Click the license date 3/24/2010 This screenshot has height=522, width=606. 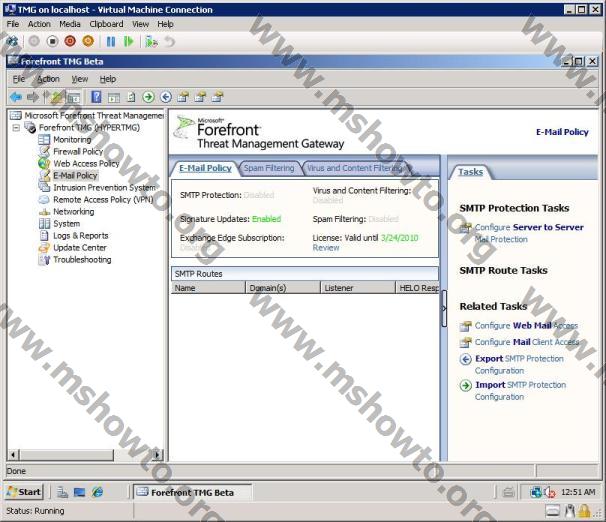pos(400,238)
